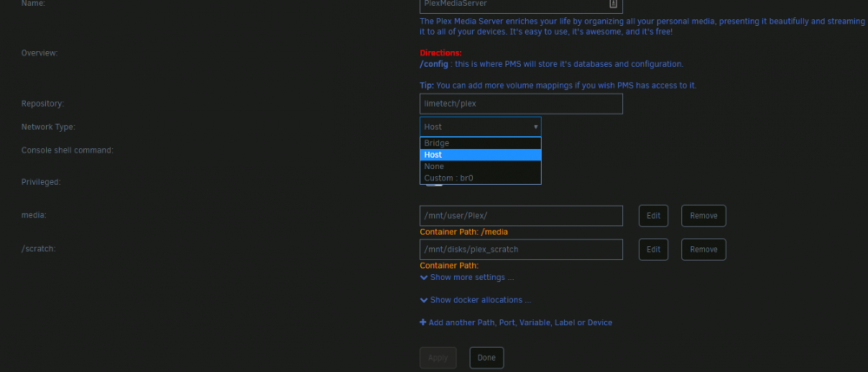The width and height of the screenshot is (868, 372).
Task: Click the Overview label
Action: [39, 53]
